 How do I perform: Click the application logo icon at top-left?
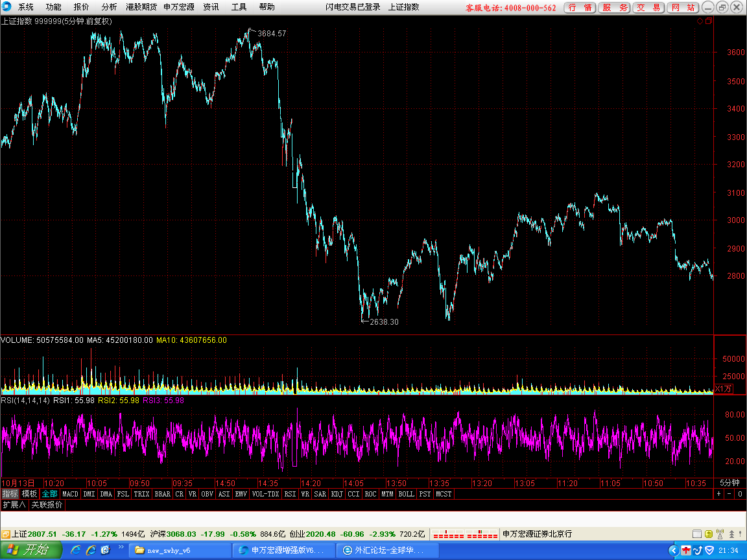(6, 6)
